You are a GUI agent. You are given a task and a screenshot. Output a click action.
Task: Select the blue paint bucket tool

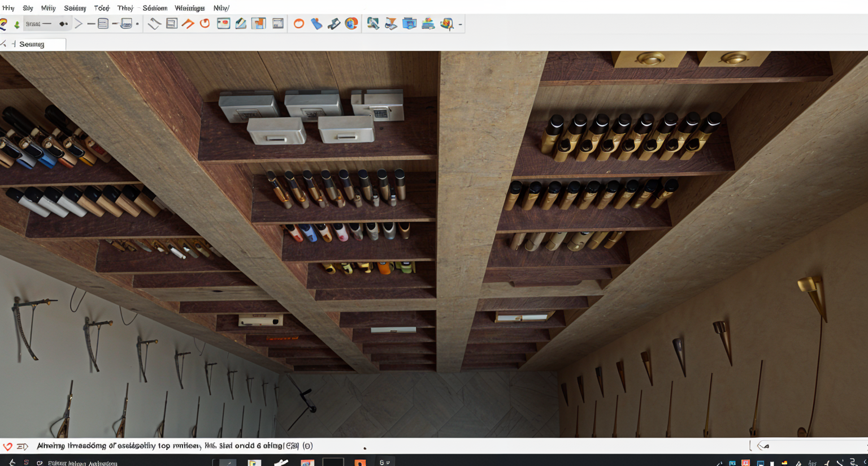coord(316,24)
